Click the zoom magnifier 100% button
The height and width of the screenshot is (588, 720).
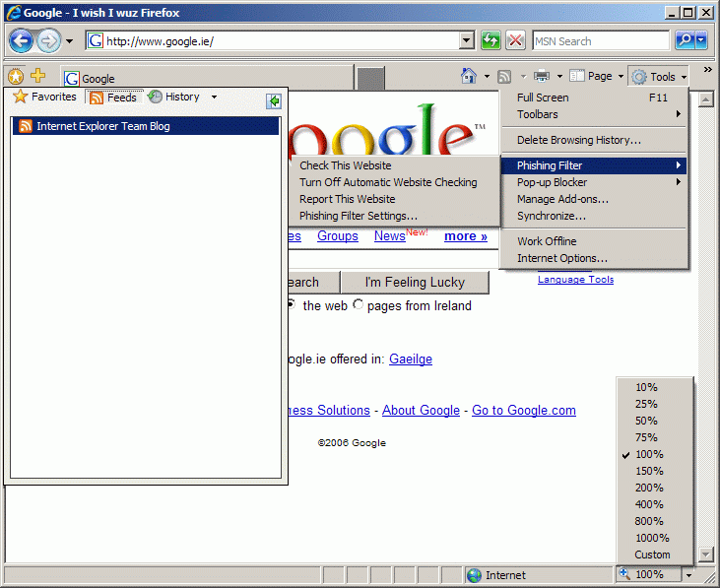click(648, 574)
